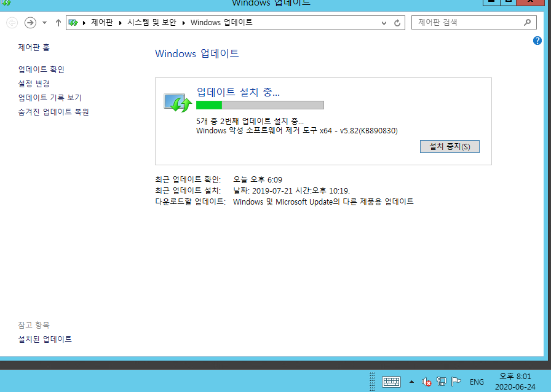Viewport: 551px width, 392px height.
Task: Click the 5개 중 2번째 업데이트 설치 중 text
Action: (x=250, y=121)
